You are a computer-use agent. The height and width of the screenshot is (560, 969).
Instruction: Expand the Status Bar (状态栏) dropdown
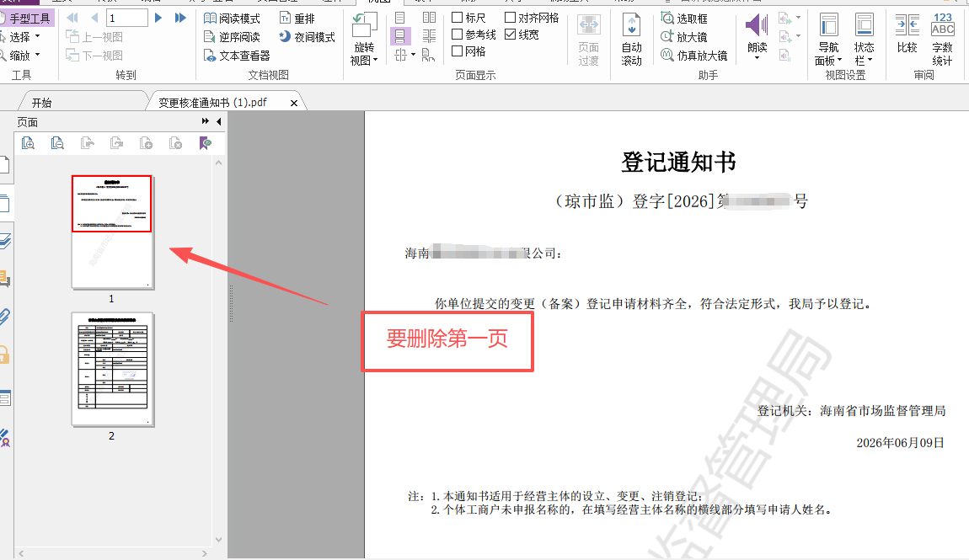864,40
